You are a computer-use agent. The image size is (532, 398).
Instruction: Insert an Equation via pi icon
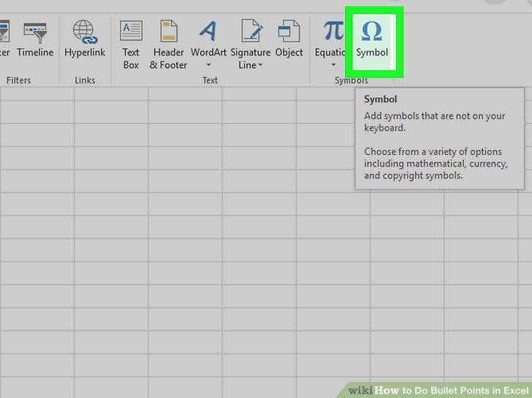pyautogui.click(x=333, y=31)
